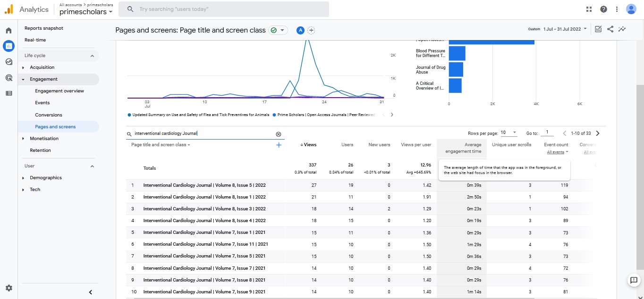The width and height of the screenshot is (644, 299).
Task: Open Engagement overview report
Action: pos(59,91)
